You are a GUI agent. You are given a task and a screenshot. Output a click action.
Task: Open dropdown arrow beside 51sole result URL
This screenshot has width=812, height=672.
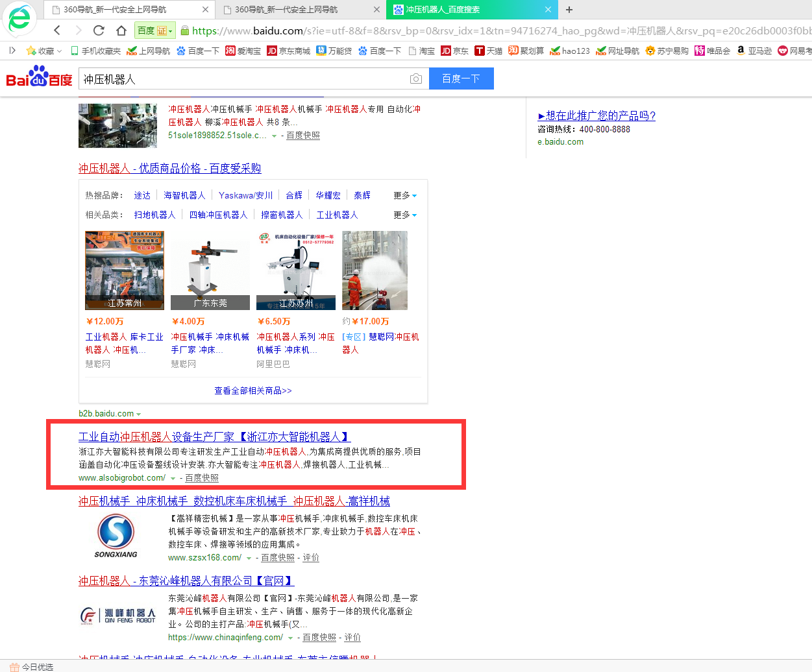pos(274,136)
